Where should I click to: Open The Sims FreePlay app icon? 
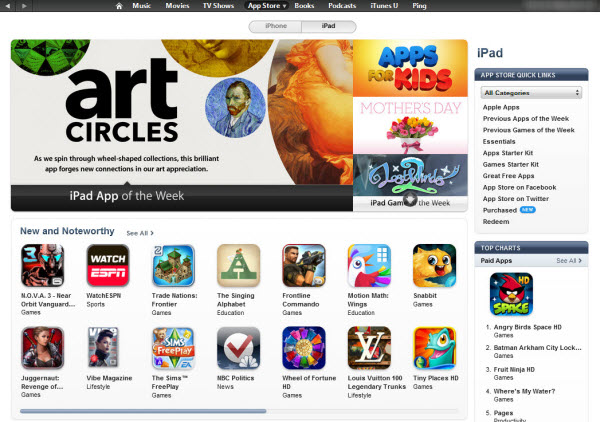pos(173,348)
